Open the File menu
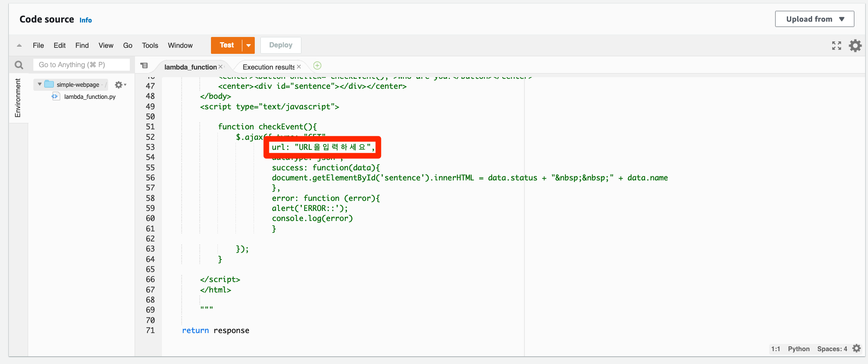 click(x=38, y=45)
